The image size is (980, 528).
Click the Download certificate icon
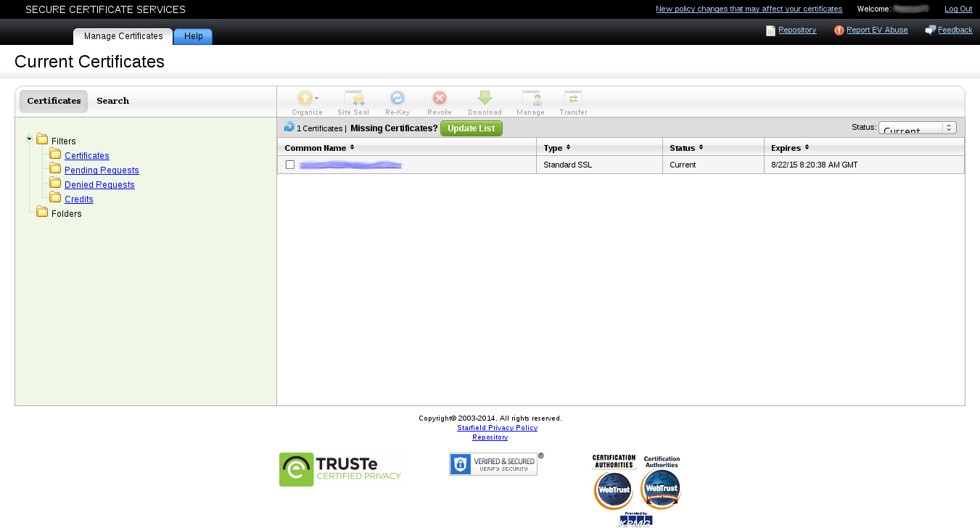pyautogui.click(x=485, y=99)
